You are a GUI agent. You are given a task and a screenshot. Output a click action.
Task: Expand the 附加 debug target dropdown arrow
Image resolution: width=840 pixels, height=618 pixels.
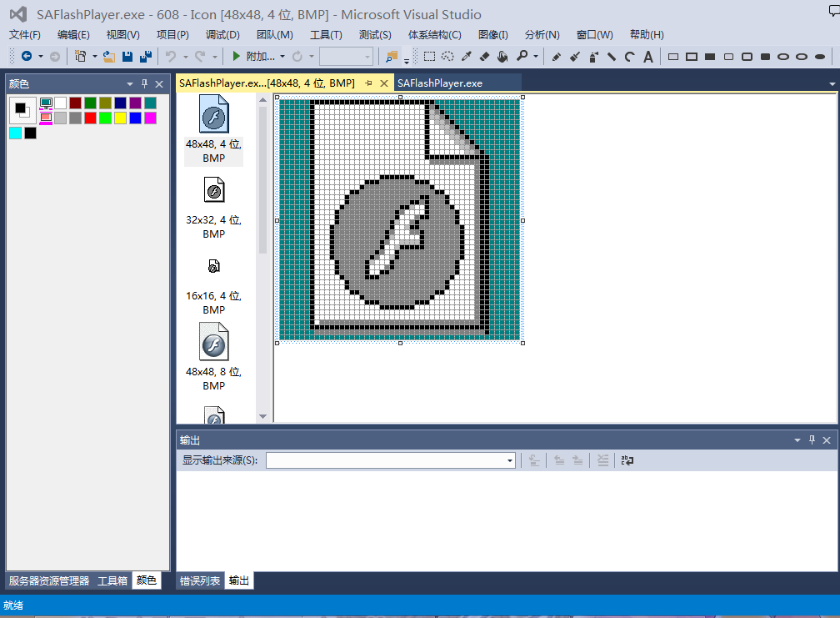[x=282, y=56]
